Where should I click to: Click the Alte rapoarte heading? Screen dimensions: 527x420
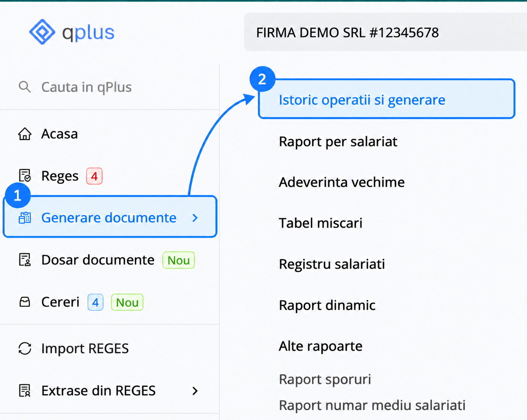[321, 346]
